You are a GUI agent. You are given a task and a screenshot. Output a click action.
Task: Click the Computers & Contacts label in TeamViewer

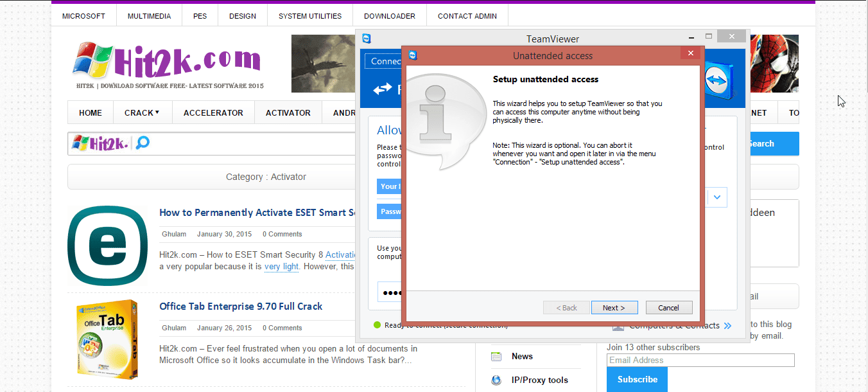pos(674,326)
